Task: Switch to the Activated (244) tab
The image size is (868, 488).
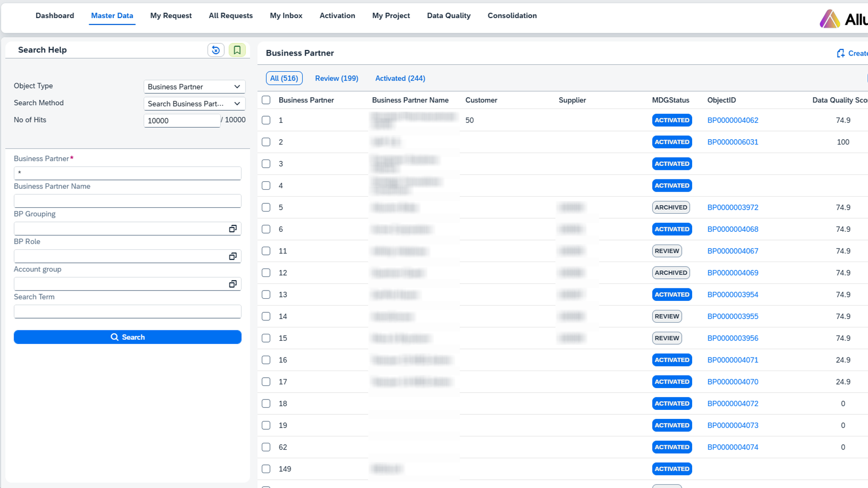Action: click(x=400, y=78)
